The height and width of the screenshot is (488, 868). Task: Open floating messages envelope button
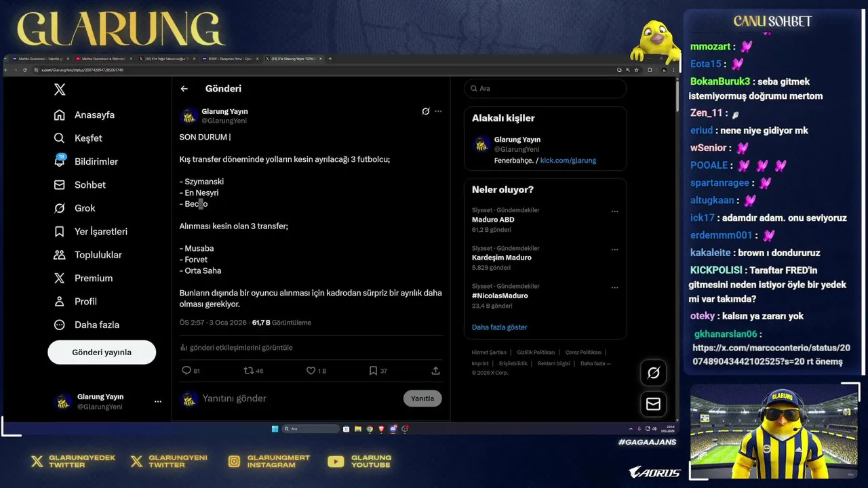coord(654,404)
